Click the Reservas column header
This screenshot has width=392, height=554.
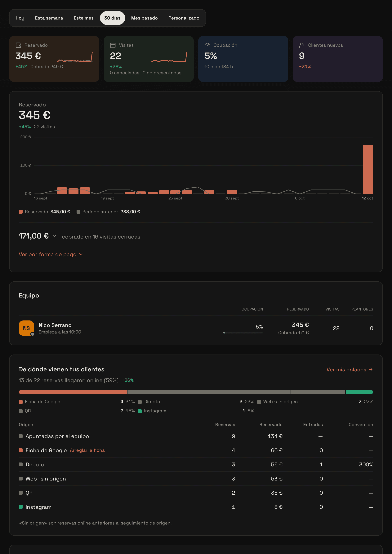click(225, 425)
